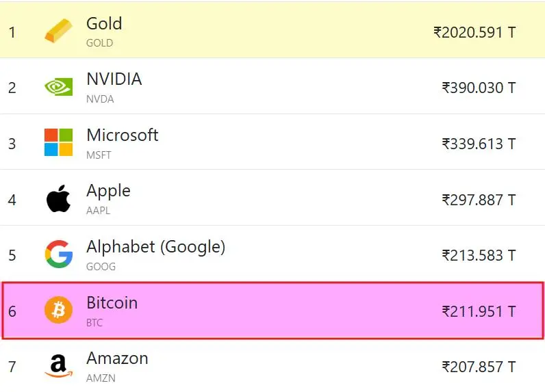This screenshot has height=392, width=545.
Task: Click rank number 3 for Microsoft
Action: coord(12,144)
